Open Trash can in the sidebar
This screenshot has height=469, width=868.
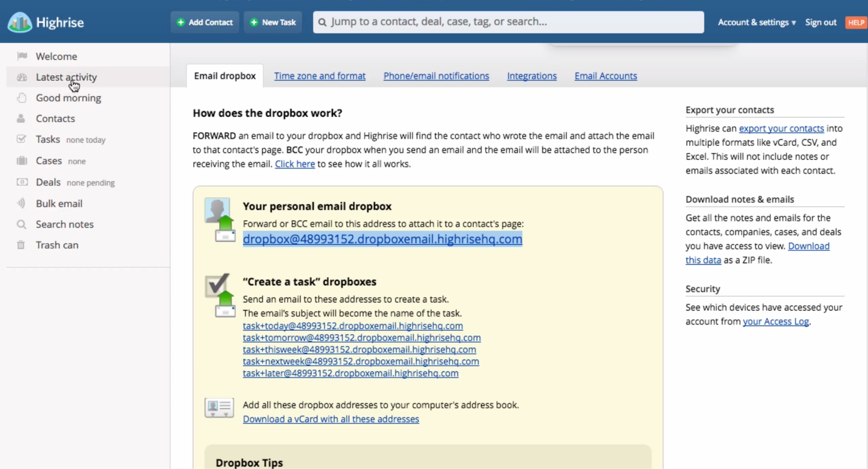(x=57, y=245)
